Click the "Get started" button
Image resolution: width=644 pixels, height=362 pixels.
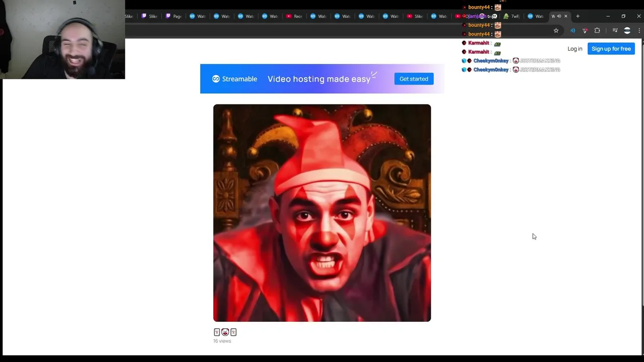414,79
